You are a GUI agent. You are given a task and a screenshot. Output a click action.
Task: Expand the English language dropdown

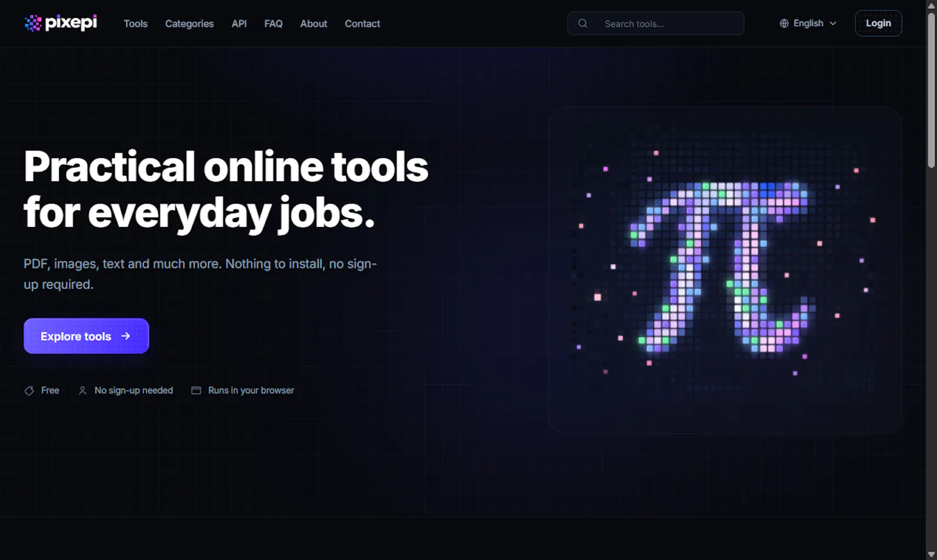808,23
